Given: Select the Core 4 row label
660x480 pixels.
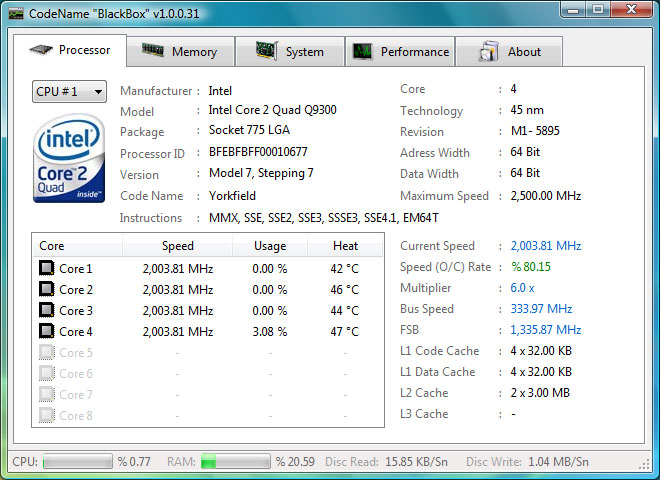Looking at the screenshot, I should point(76,332).
